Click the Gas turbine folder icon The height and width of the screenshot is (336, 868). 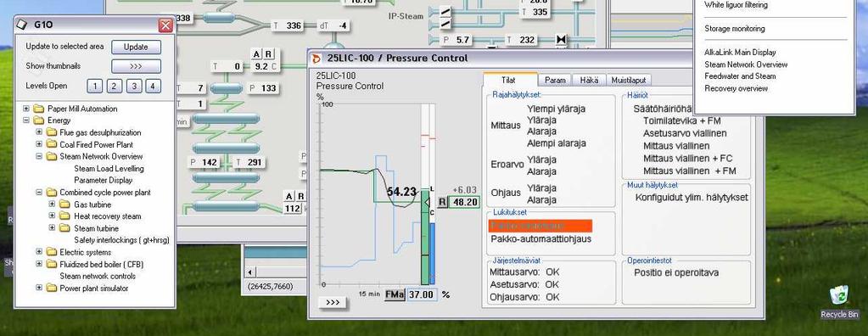pyautogui.click(x=66, y=204)
